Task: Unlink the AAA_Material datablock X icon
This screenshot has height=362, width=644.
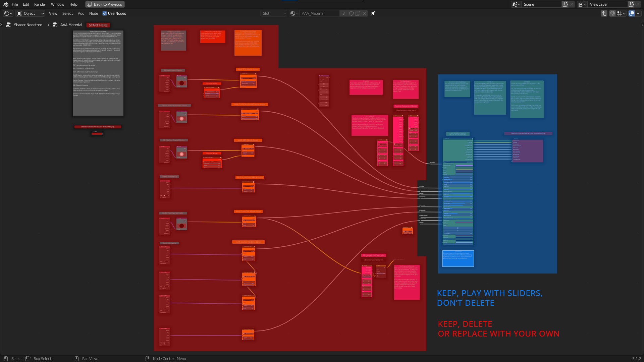Action: (x=365, y=13)
